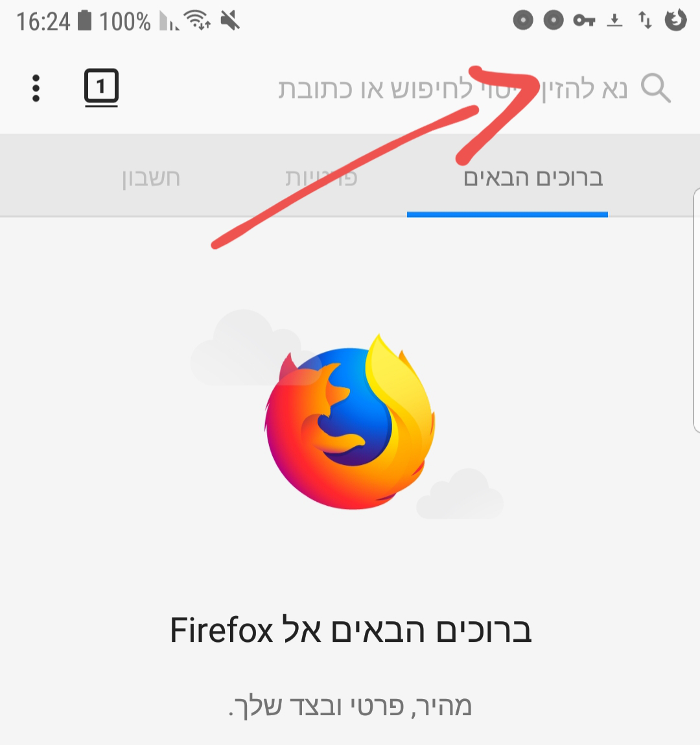The height and width of the screenshot is (745, 700).
Task: Tap the Firefox icon in status bar
Action: click(x=675, y=20)
